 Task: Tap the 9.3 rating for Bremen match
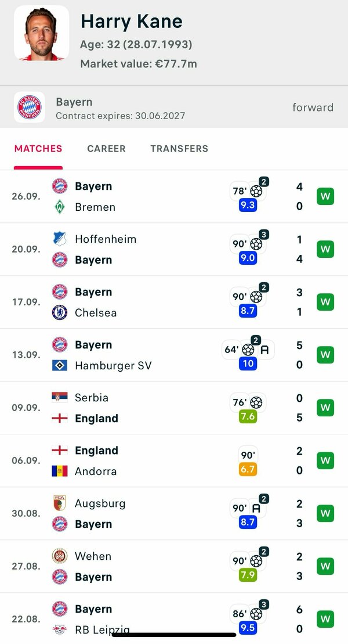coord(248,205)
